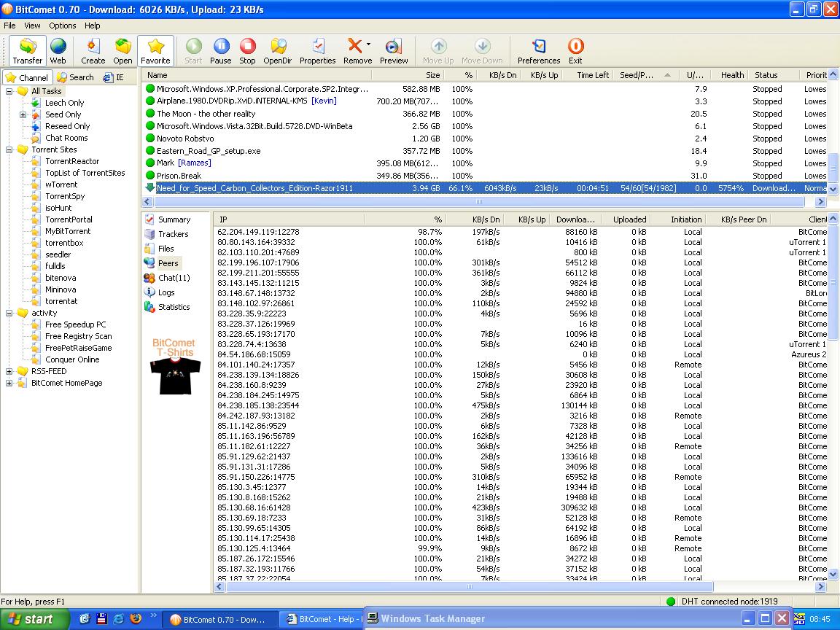Select Need_for_Speed_Carbon download row
840x630 pixels.
(x=486, y=188)
